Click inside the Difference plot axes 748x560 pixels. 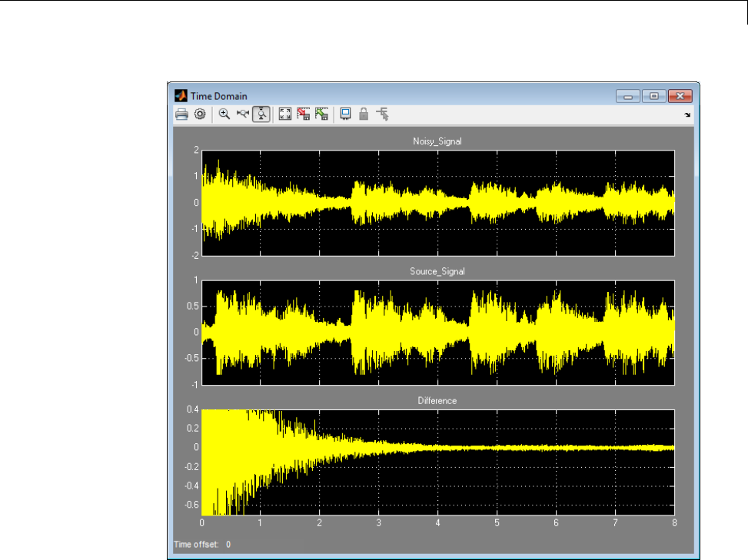pos(437,462)
